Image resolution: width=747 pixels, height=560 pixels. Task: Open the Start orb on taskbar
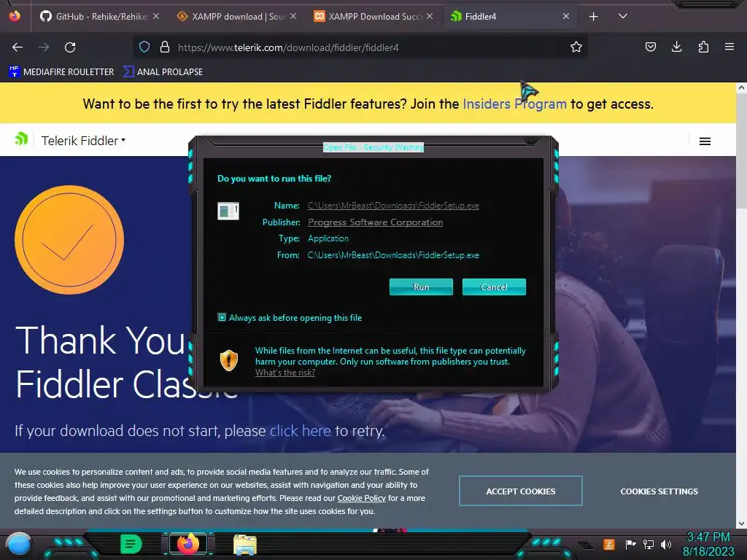tap(19, 545)
